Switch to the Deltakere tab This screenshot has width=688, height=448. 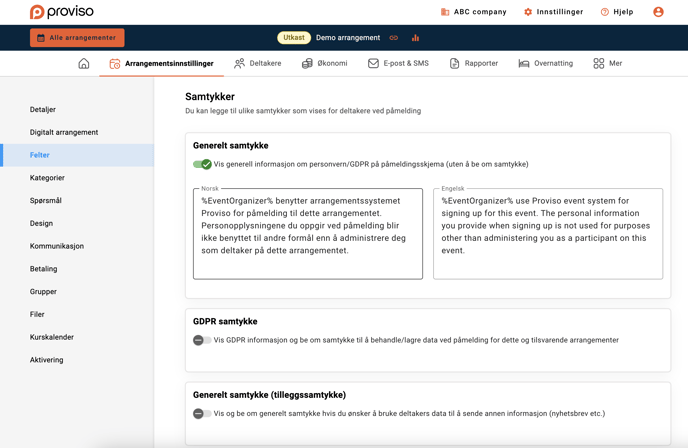pyautogui.click(x=257, y=63)
